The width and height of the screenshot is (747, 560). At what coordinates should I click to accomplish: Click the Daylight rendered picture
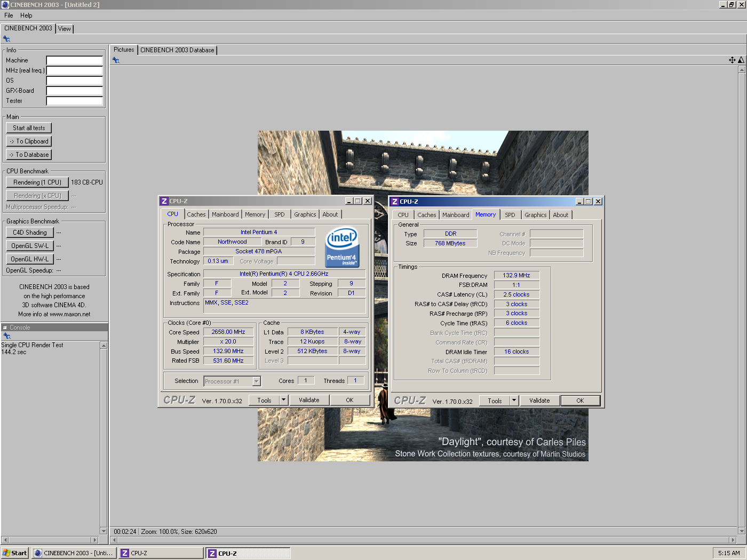tap(423, 296)
